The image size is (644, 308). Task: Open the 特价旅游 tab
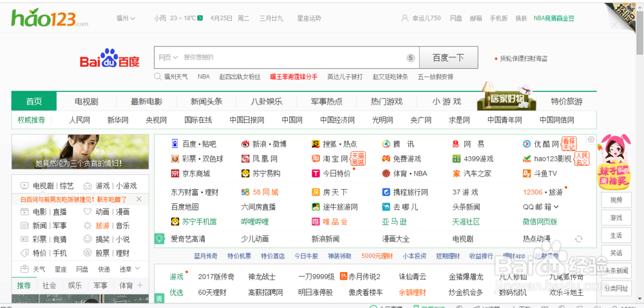567,102
